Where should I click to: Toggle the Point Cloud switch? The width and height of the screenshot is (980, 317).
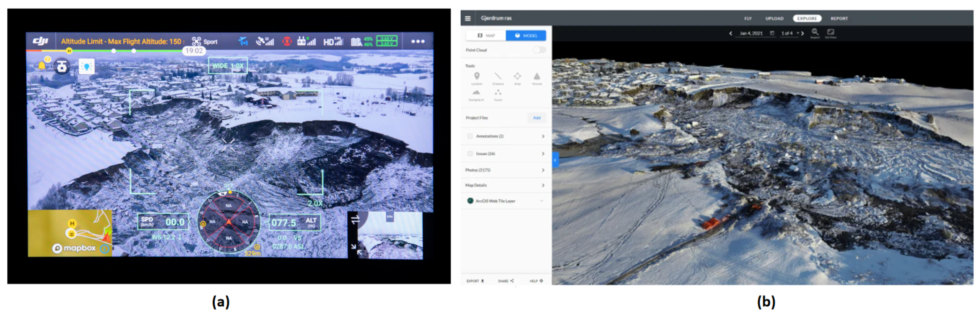[x=539, y=50]
